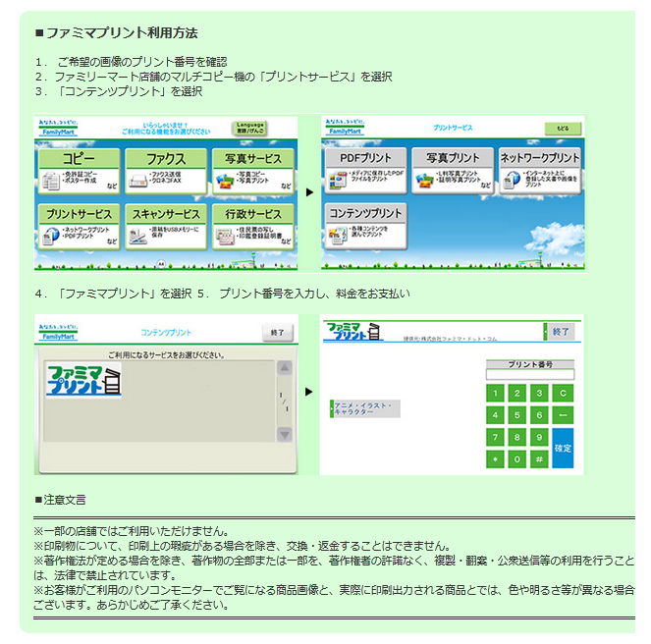Open the ファクス tile
Image resolution: width=651 pixels, height=644 pixels.
[x=166, y=171]
